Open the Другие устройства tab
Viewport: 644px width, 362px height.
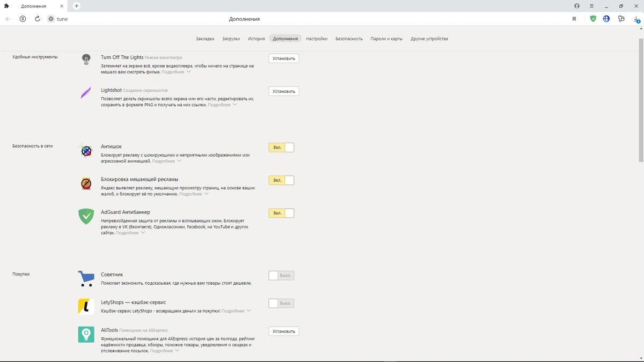429,39
